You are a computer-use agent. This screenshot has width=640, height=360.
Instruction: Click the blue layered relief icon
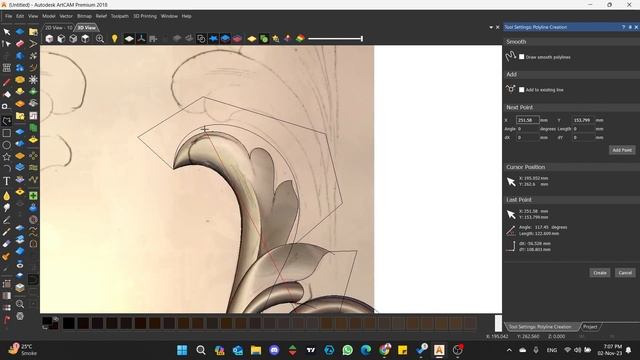(225, 39)
